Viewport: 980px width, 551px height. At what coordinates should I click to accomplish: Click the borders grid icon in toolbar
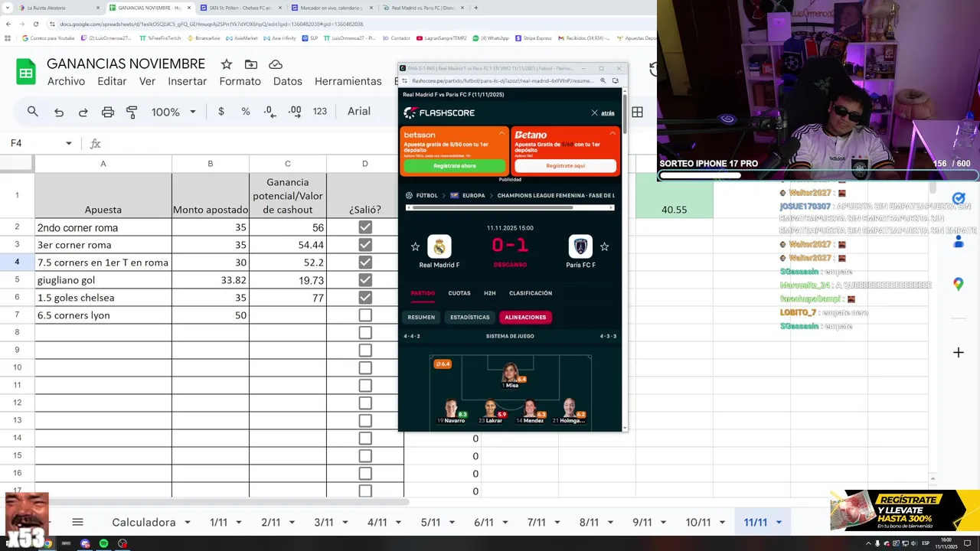point(637,112)
